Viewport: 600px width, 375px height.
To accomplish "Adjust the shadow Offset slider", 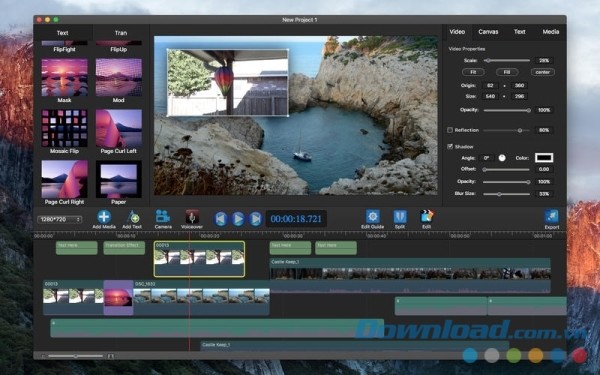I will coord(507,170).
